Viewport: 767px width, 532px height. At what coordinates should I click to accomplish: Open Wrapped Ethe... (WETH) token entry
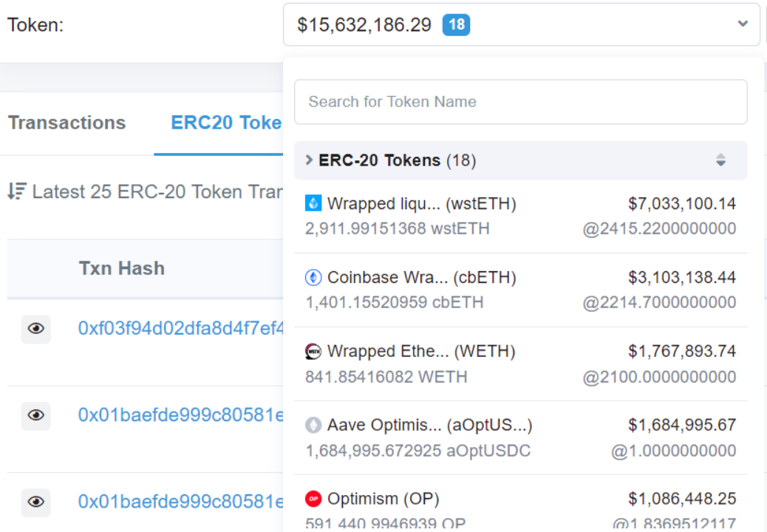tap(520, 364)
